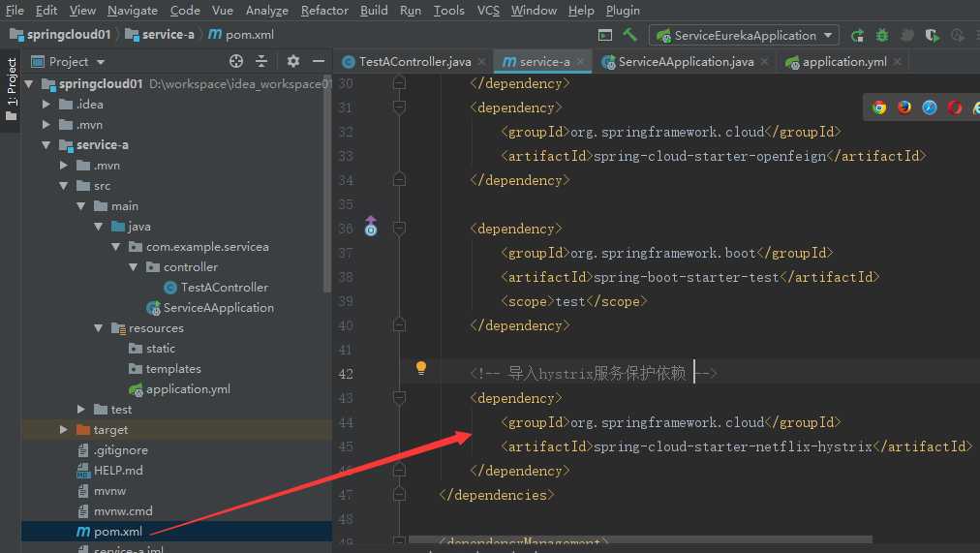Hide the Project panel with the minus icon
This screenshot has width=980, height=553.
tap(319, 61)
